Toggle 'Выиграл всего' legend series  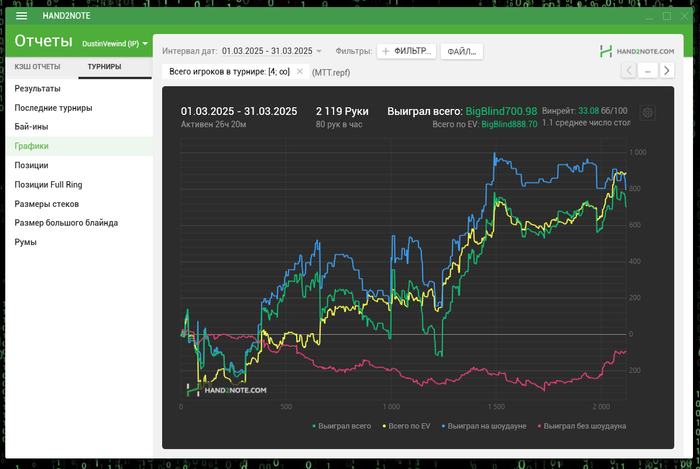coord(342,426)
